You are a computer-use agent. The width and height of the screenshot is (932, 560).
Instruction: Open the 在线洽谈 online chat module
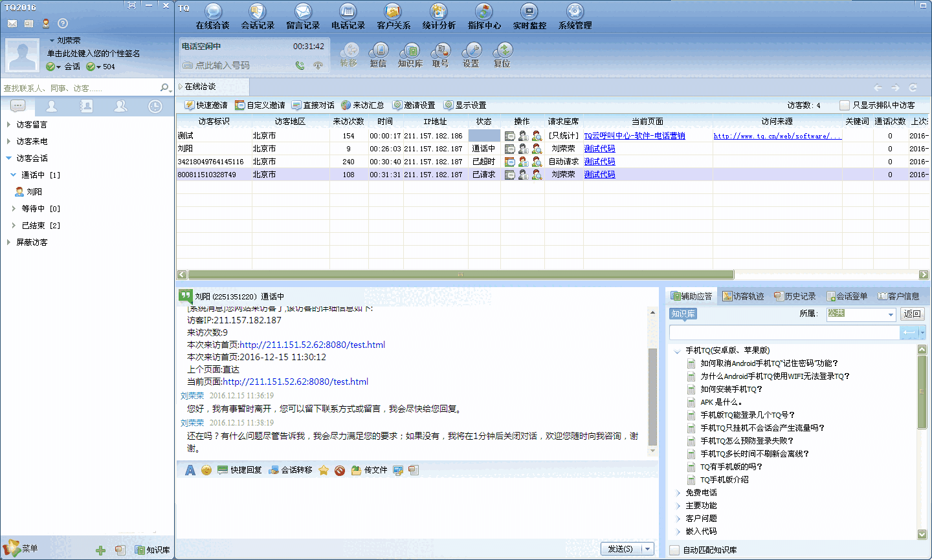tap(212, 16)
